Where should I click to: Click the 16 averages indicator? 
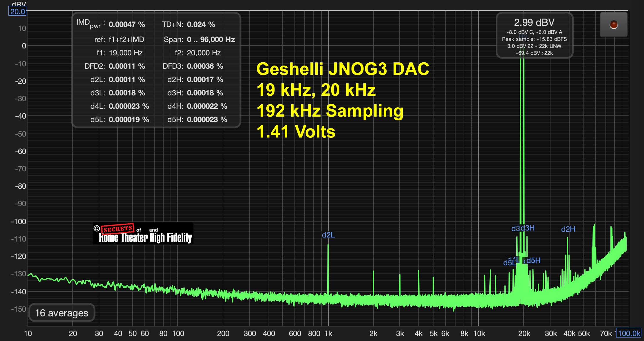62,313
